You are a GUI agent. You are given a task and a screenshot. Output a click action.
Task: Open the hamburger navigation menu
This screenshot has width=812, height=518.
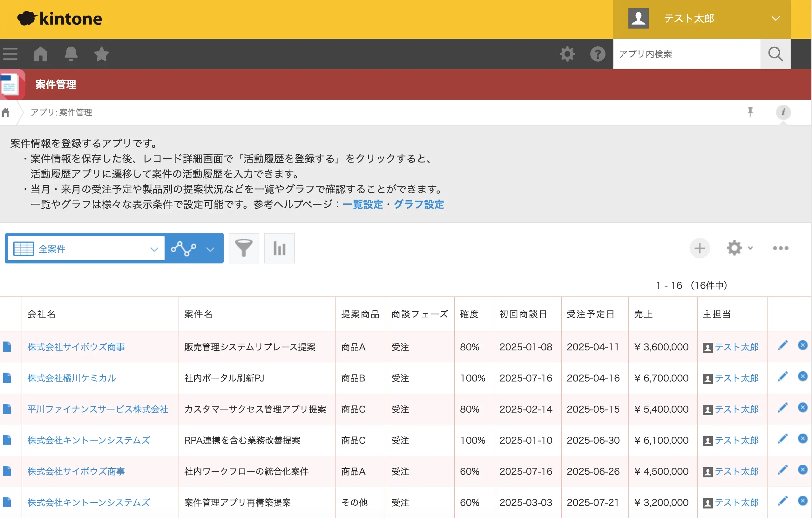(x=10, y=54)
